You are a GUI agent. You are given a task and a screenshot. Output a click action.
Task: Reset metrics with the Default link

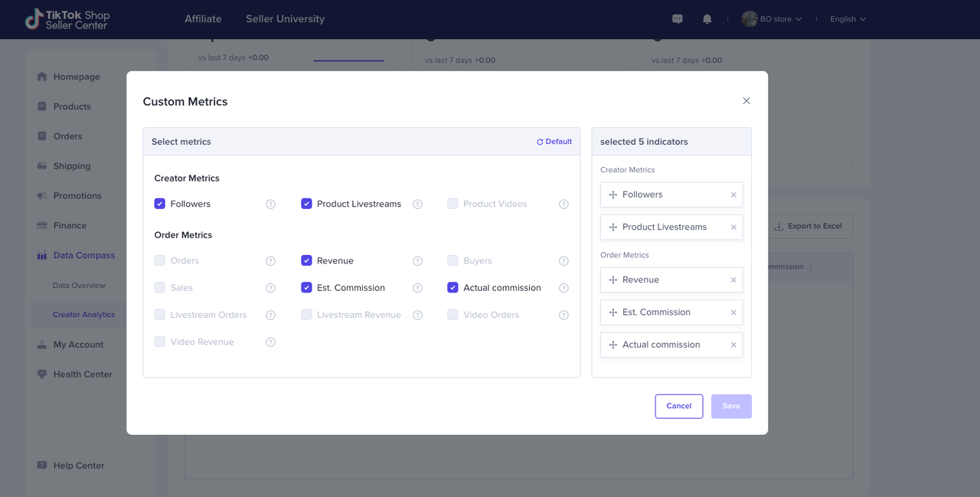[554, 142]
